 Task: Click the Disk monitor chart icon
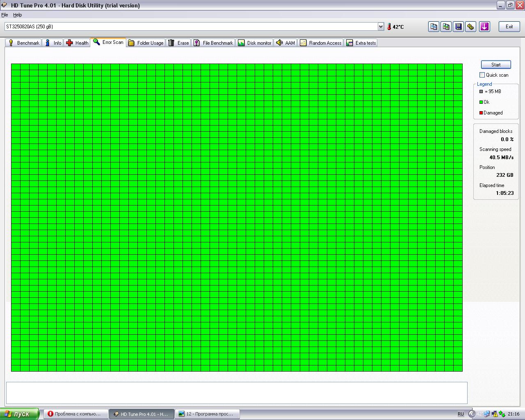click(x=241, y=43)
